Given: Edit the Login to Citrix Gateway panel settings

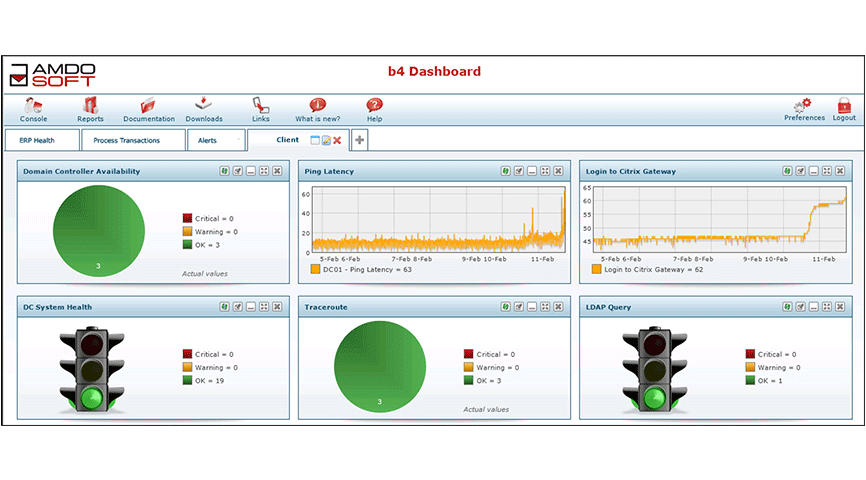Looking at the screenshot, I should (800, 171).
